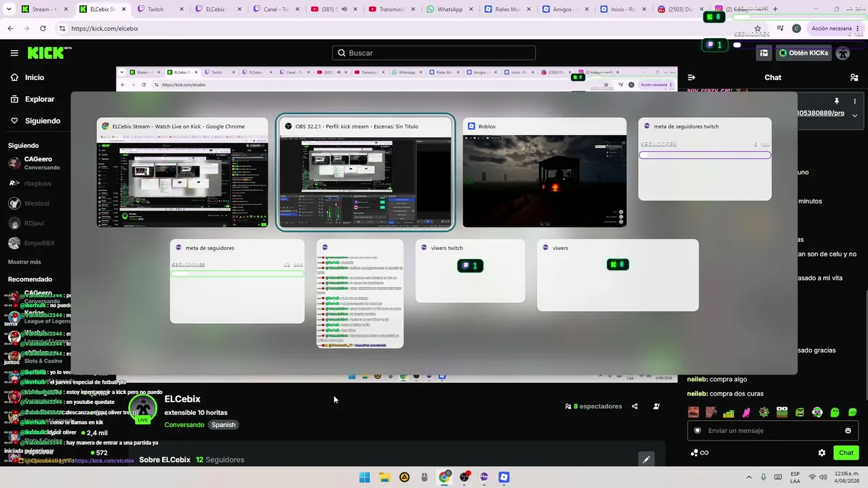This screenshot has width=868, height=488.
Task: Select viwers twitch window in task switcher
Action: [470, 271]
